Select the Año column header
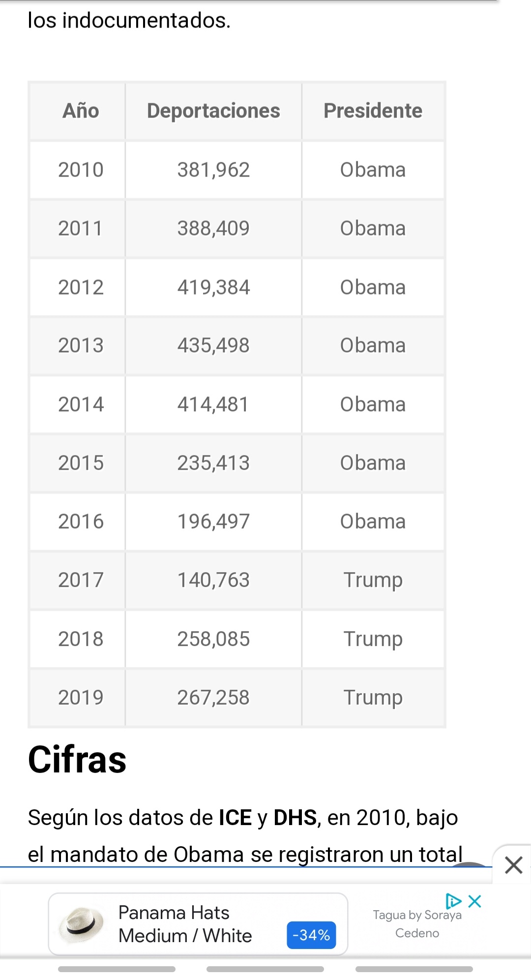This screenshot has height=980, width=531. click(81, 111)
